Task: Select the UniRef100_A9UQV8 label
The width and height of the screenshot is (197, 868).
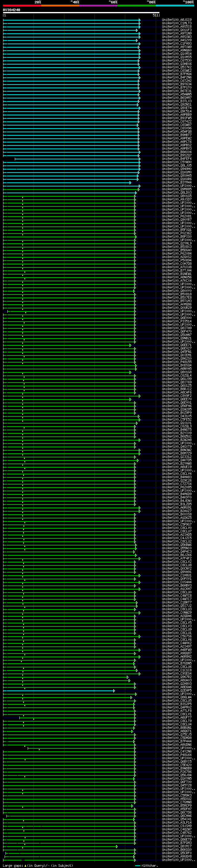Action: click(177, 856)
